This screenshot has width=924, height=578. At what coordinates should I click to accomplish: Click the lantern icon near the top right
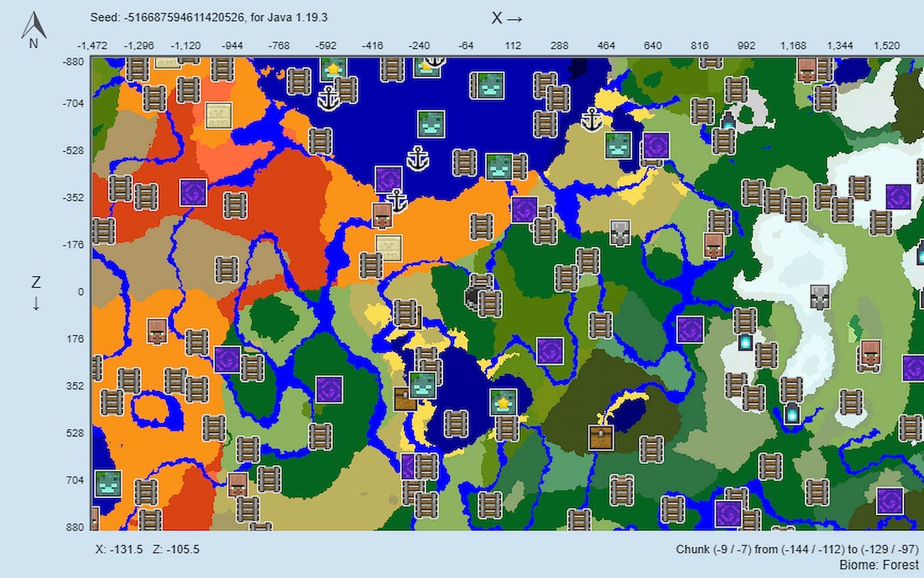pyautogui.click(x=728, y=121)
